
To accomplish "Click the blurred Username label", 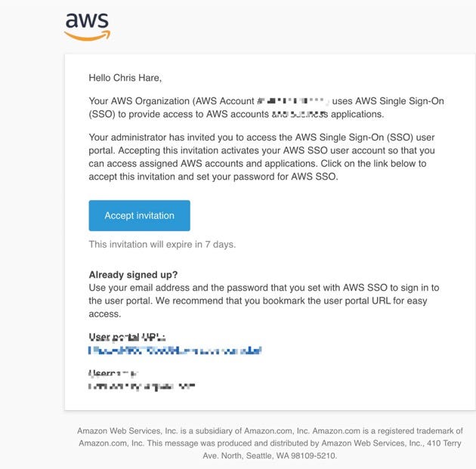I will pyautogui.click(x=113, y=373).
